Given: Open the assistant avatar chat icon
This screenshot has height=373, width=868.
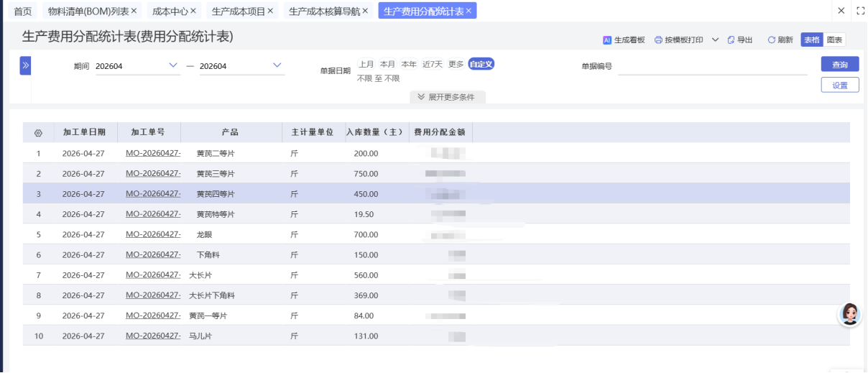Looking at the screenshot, I should [850, 314].
